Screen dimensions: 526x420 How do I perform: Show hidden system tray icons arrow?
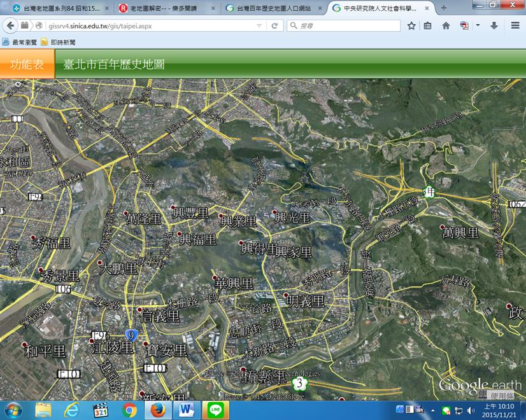point(433,410)
